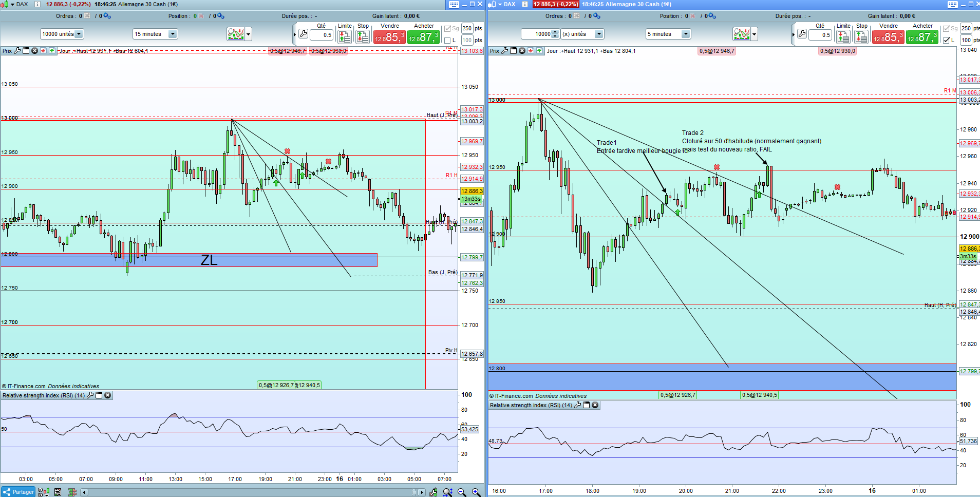
Task: Increase units with stepper up arrow
Action: tap(555, 32)
